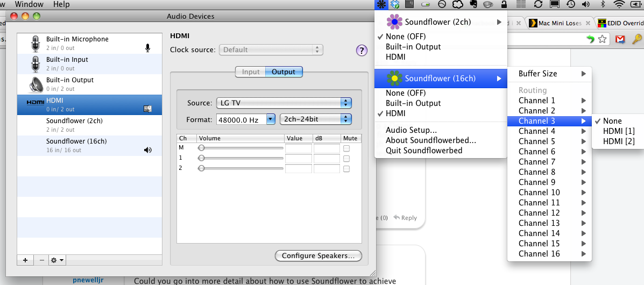Click the Evernote elephant menu bar icon
644x285 pixels.
(473, 4)
